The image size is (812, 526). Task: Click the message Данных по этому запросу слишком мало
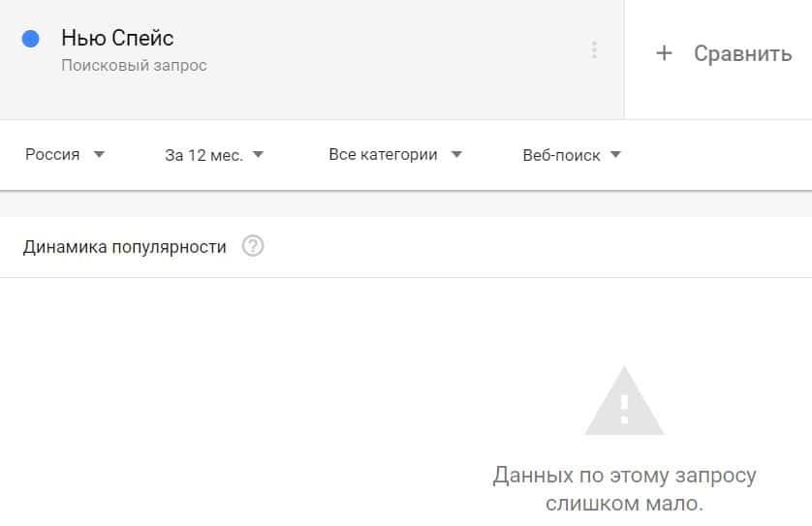click(624, 489)
